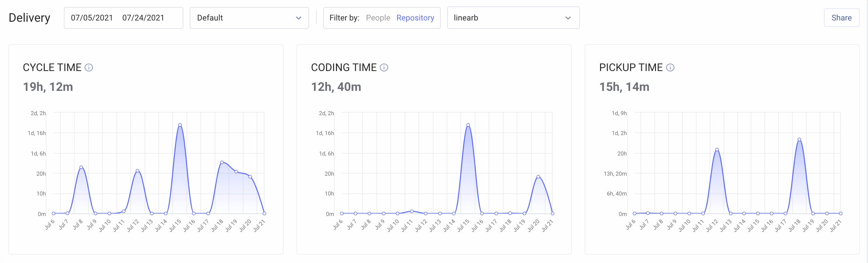Click the Delivery page title
The image size is (868, 263).
29,18
